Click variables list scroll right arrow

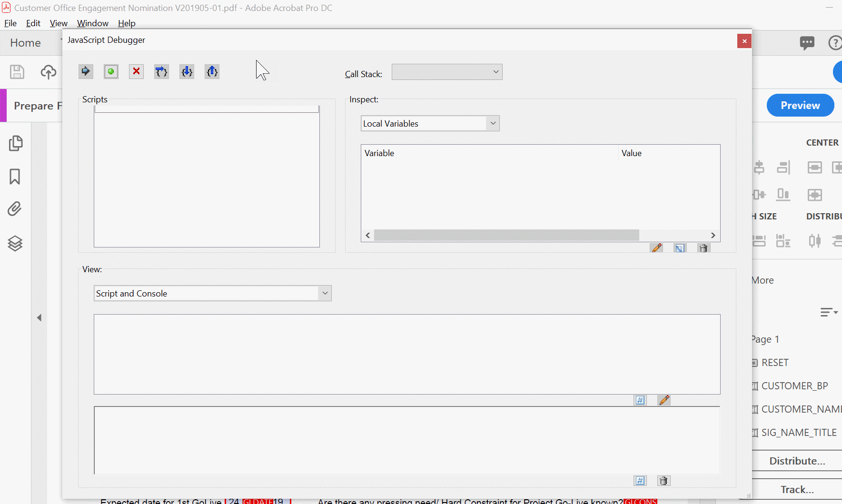(x=713, y=235)
